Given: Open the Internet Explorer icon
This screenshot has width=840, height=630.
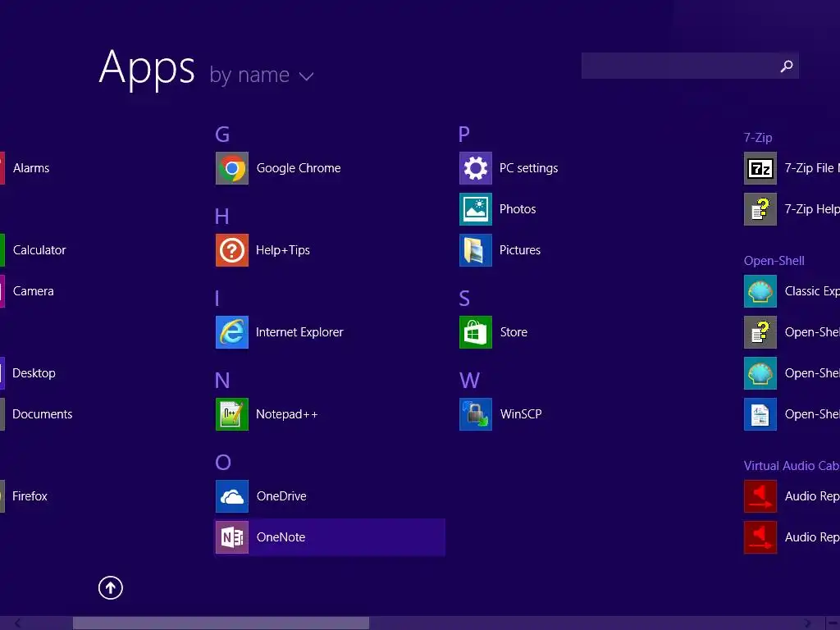Looking at the screenshot, I should pos(232,332).
